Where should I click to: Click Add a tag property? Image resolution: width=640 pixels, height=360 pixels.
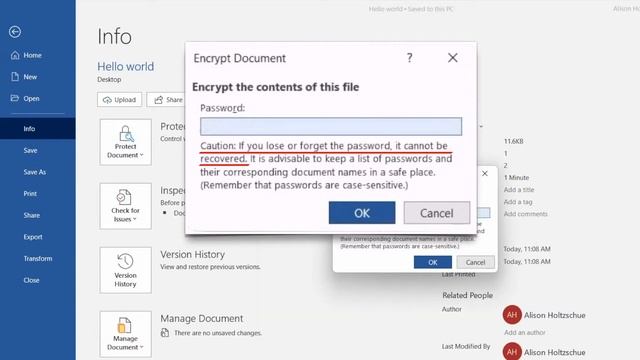pyautogui.click(x=518, y=202)
